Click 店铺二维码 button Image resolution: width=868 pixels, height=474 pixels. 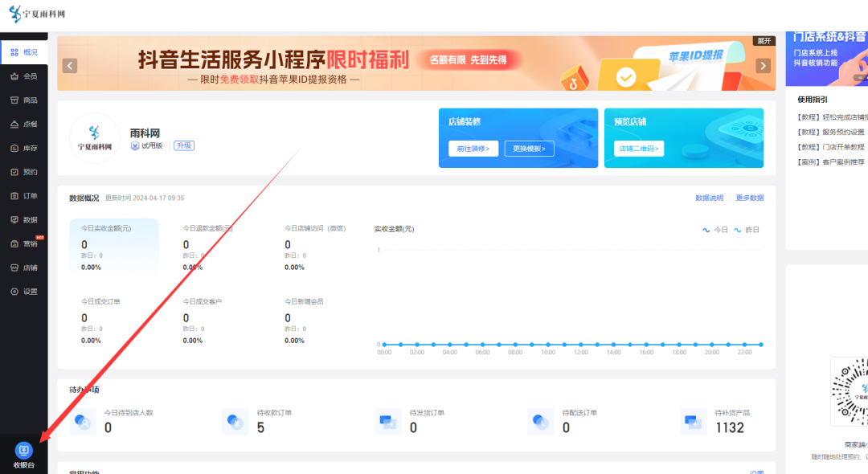pos(639,149)
